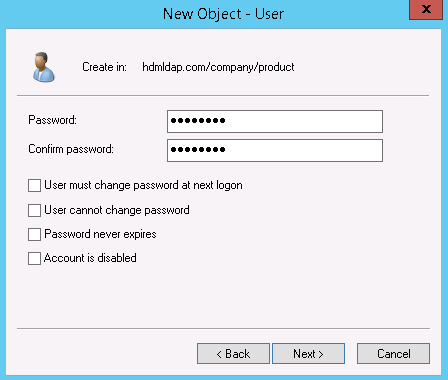
Task: Tick the 'User must change password' checkbox square
Action: tap(34, 185)
